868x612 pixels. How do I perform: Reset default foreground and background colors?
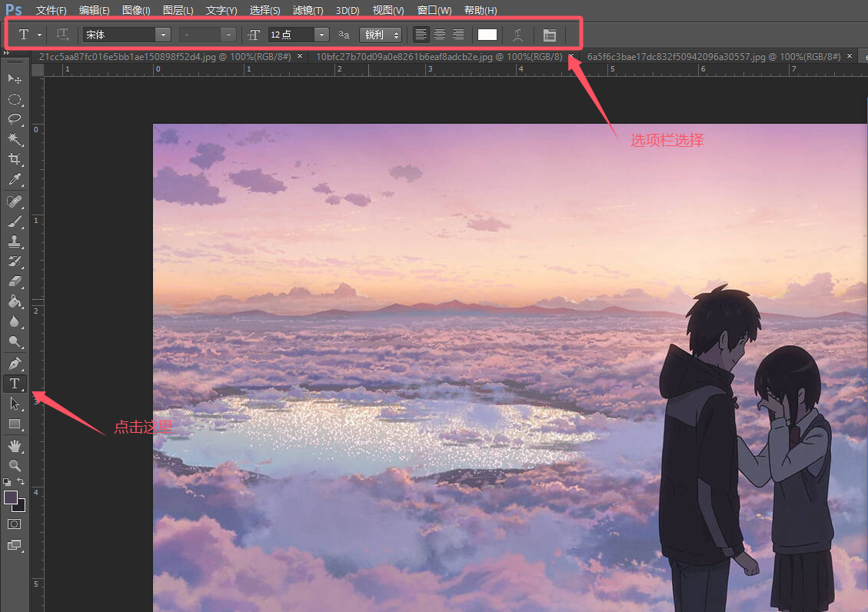pyautogui.click(x=7, y=482)
